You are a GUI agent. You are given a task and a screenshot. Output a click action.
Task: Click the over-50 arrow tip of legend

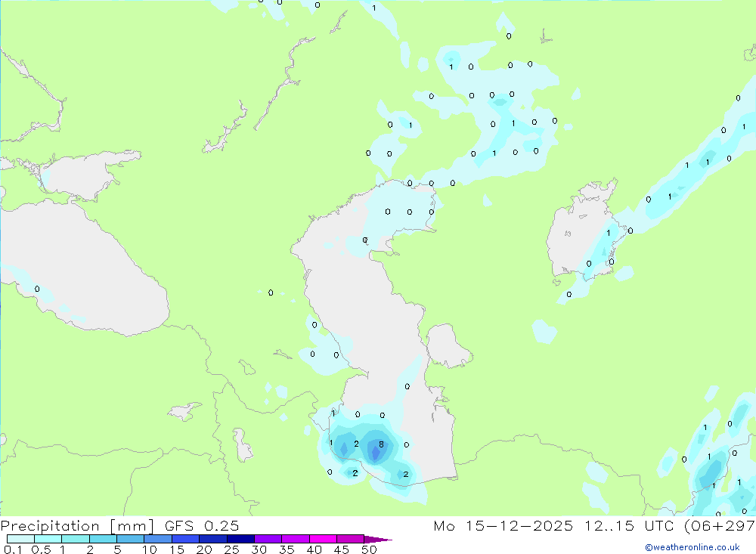point(377,540)
